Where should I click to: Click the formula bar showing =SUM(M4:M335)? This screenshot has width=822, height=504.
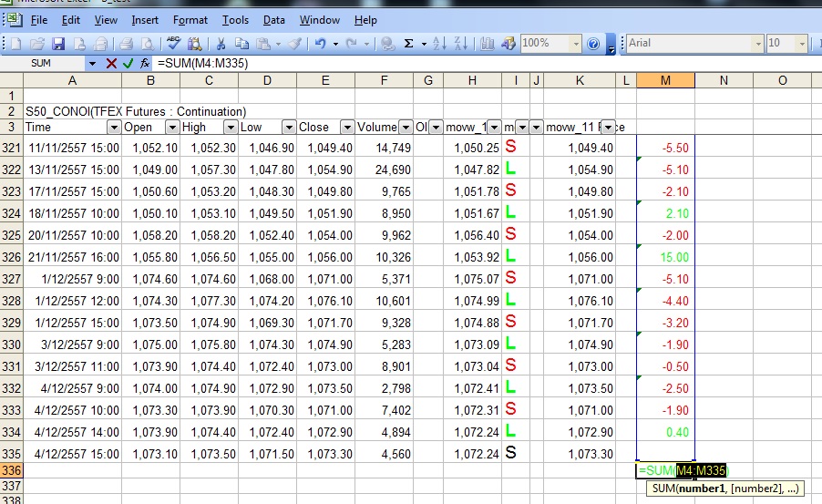point(488,64)
